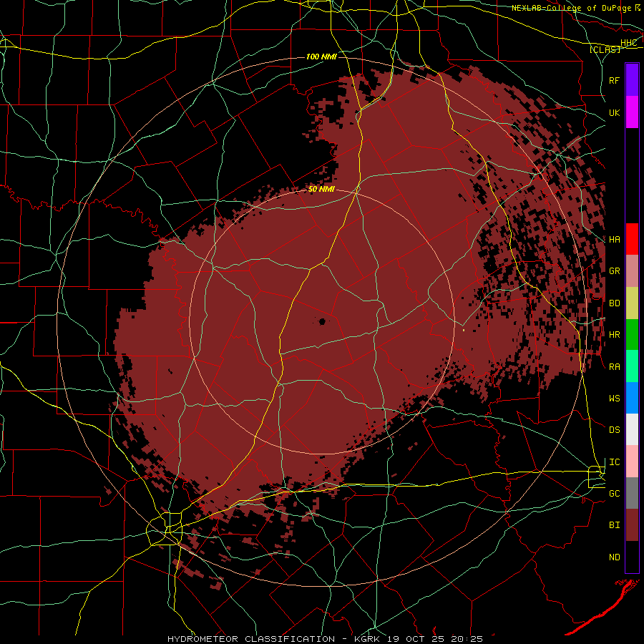Click the HR green legend color swatch
Viewport: 644px width, 644px height.
pos(632,335)
